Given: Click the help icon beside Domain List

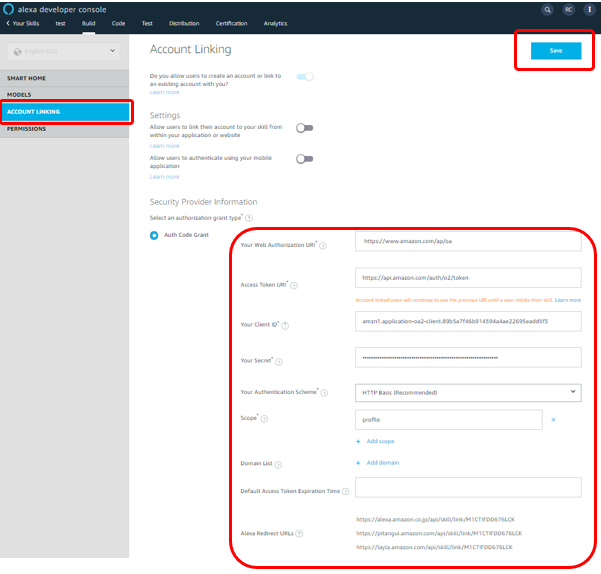Looking at the screenshot, I should pos(277,465).
